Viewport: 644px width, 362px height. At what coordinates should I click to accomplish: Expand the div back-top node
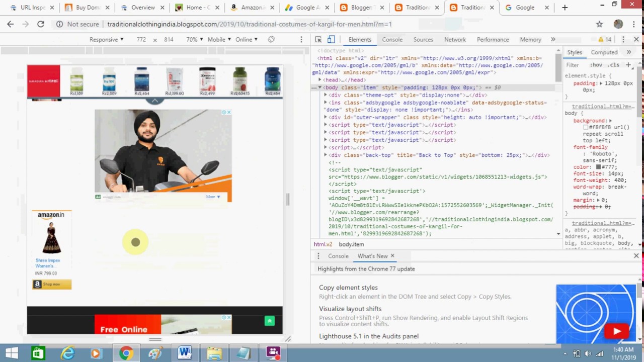tap(326, 155)
